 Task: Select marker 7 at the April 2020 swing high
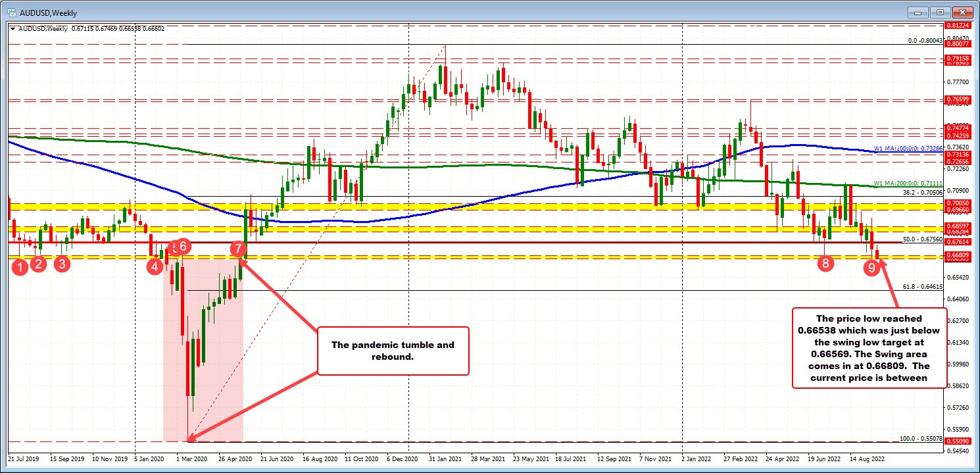(x=238, y=249)
